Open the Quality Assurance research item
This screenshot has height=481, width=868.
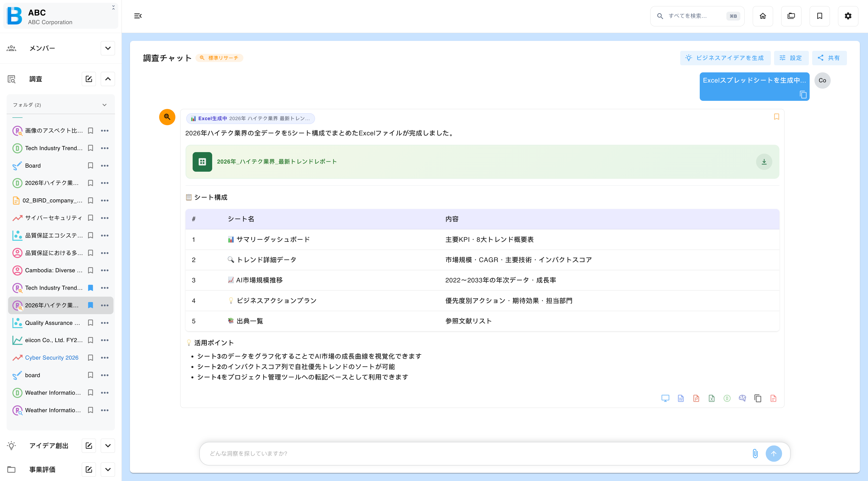click(53, 323)
